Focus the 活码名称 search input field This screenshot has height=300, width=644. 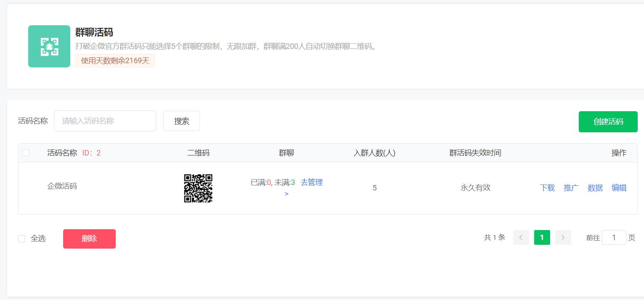105,121
